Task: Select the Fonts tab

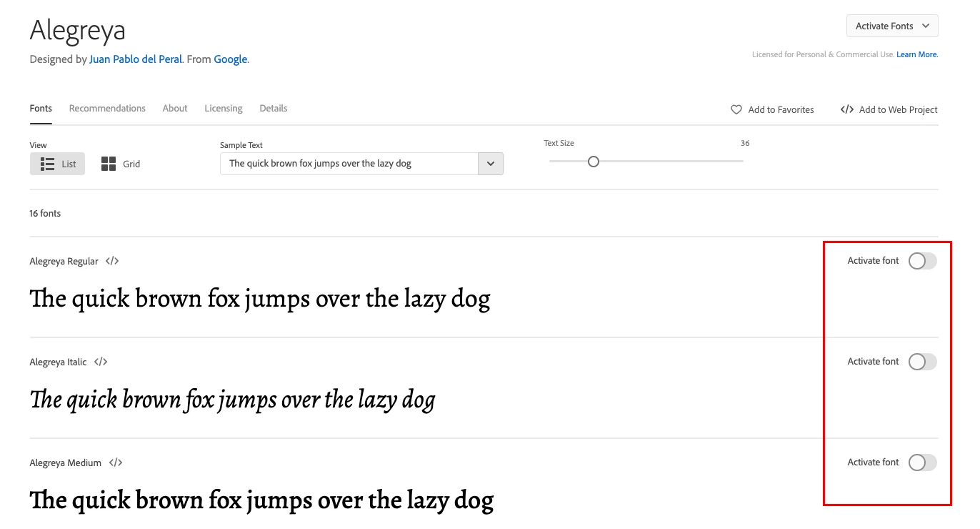Action: click(41, 109)
